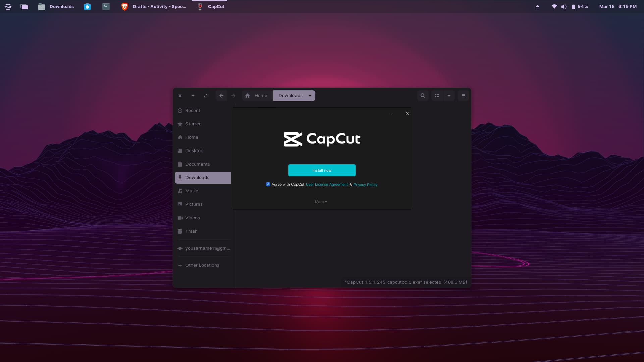The height and width of the screenshot is (362, 644).
Task: Click the Home path breadcrumb
Action: tap(257, 96)
